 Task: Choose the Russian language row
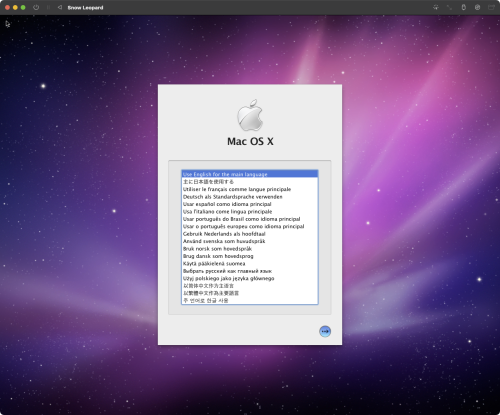pos(250,271)
